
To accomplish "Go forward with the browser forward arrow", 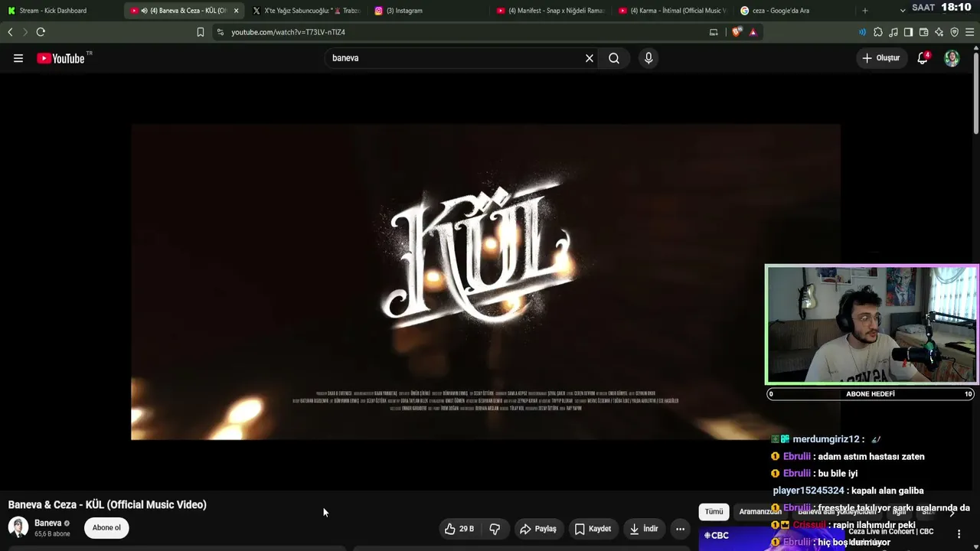I will pyautogui.click(x=24, y=32).
